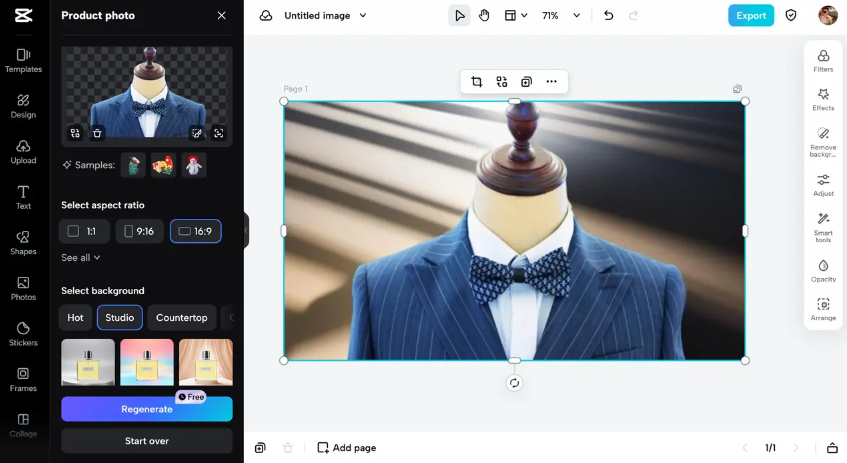Click the edit cutout icon on preview
This screenshot has width=847, height=463.
[x=197, y=133]
